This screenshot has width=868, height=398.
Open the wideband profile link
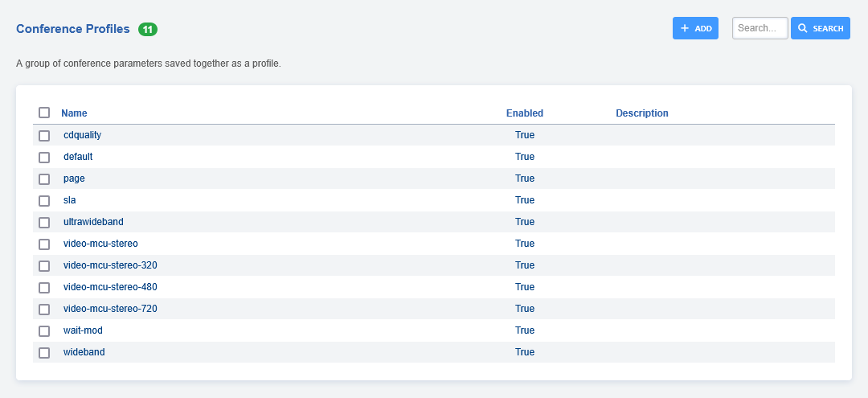click(84, 352)
